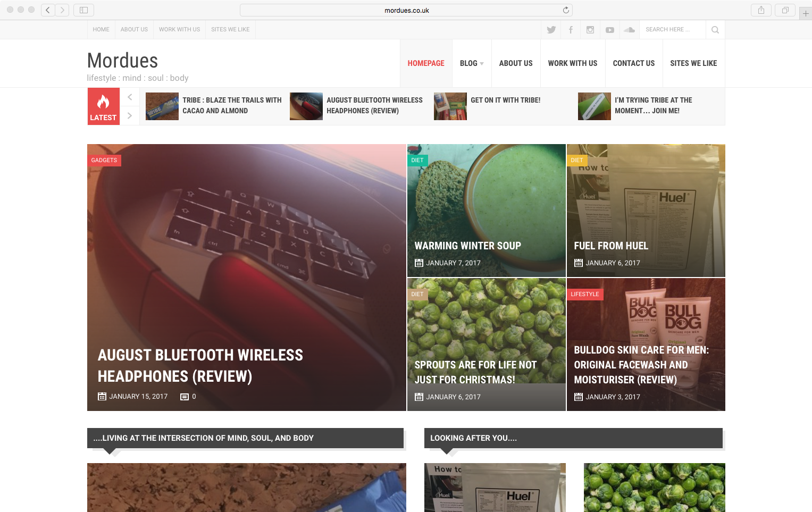Open the YouTube social icon
Screen dimensions: 812x512
pyautogui.click(x=610, y=30)
